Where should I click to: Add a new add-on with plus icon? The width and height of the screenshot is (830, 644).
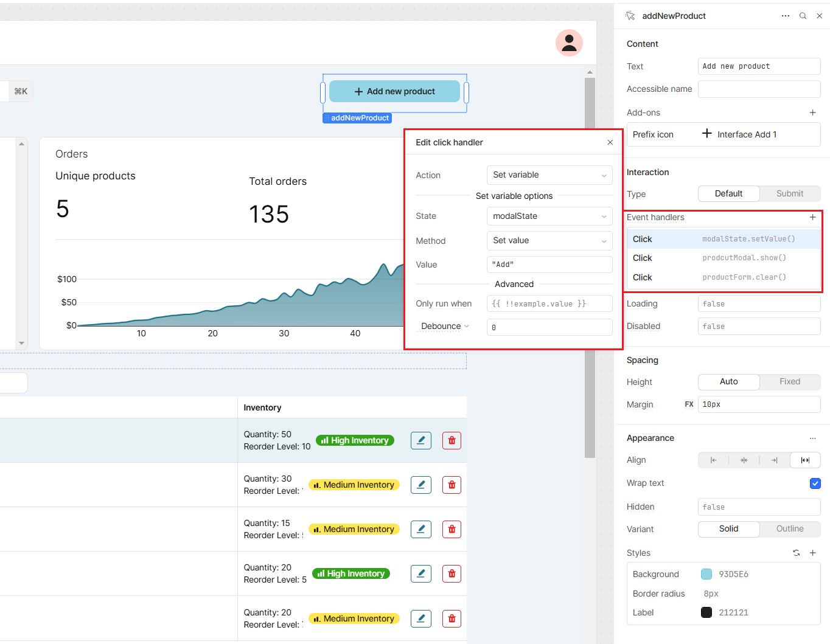tap(812, 113)
